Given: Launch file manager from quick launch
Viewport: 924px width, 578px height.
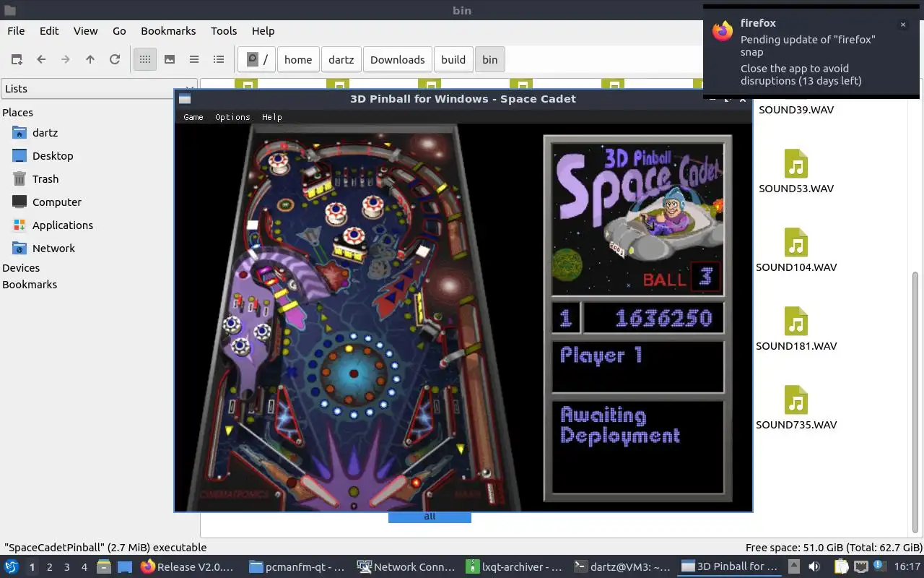Looking at the screenshot, I should point(104,567).
